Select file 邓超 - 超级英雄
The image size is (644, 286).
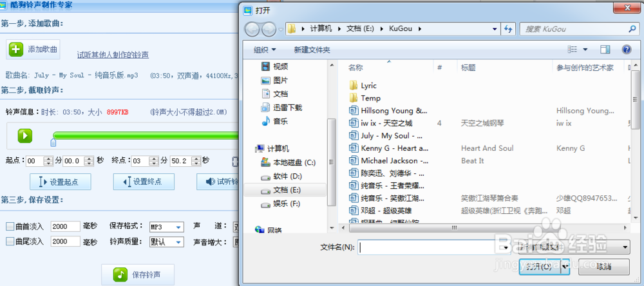381,211
